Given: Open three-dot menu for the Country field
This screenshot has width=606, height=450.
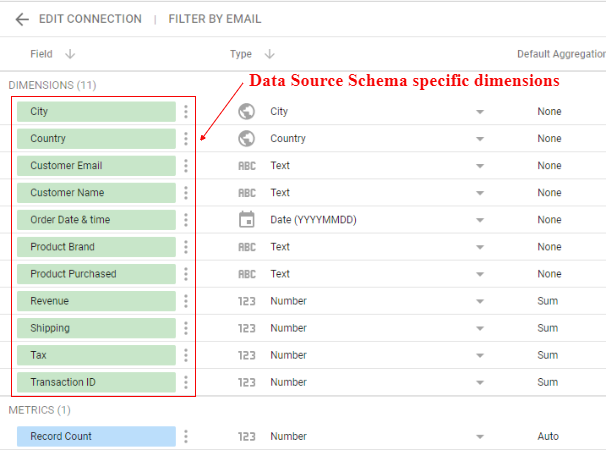Looking at the screenshot, I should 186,139.
